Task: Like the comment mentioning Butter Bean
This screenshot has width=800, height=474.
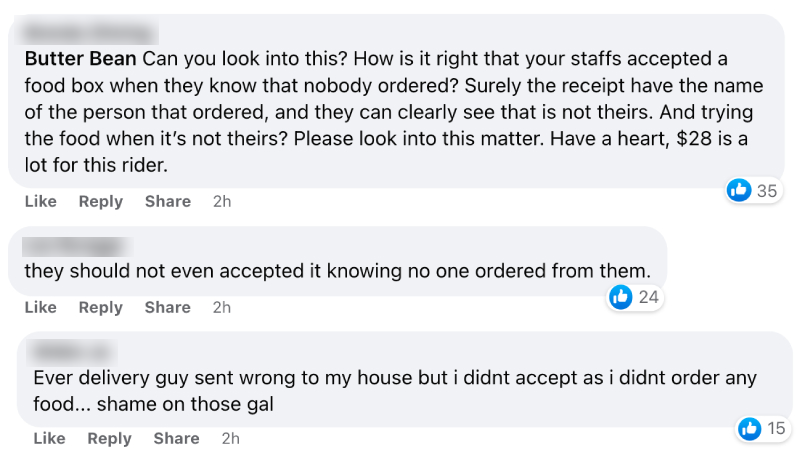Action: [40, 201]
